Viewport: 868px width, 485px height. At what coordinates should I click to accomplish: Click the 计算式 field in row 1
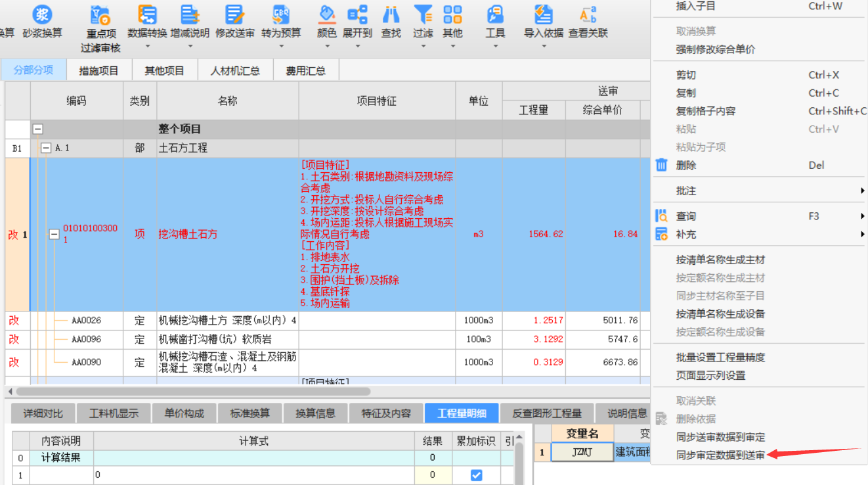254,474
